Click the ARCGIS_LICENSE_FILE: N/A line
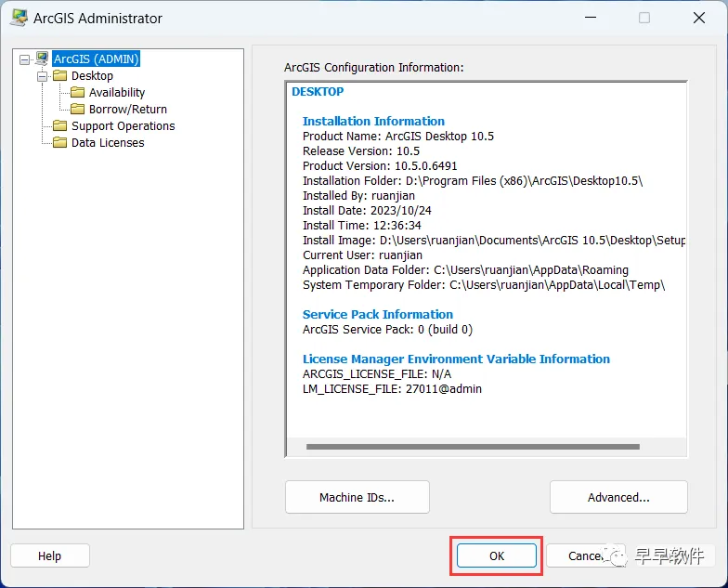 tap(377, 373)
